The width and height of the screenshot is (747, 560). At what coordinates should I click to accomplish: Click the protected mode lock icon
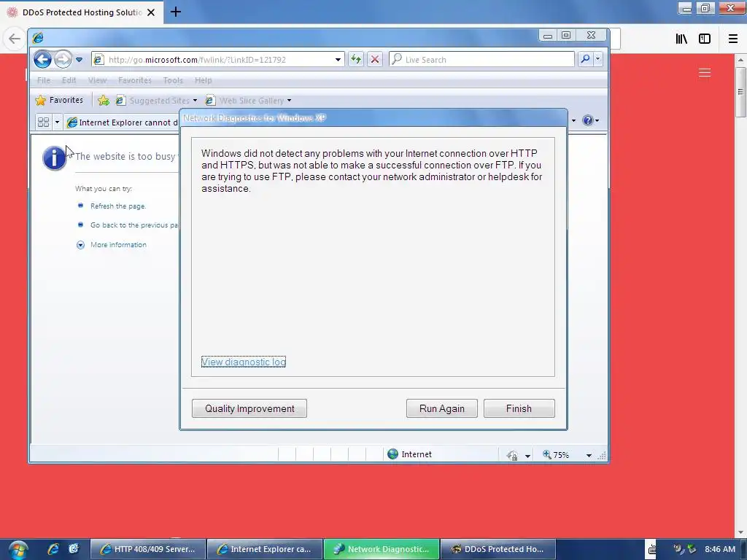pyautogui.click(x=512, y=455)
